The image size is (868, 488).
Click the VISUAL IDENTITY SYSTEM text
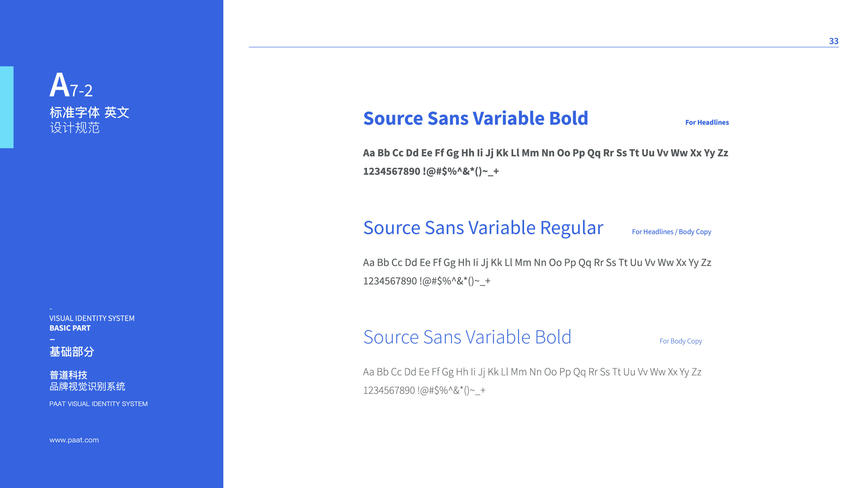92,318
